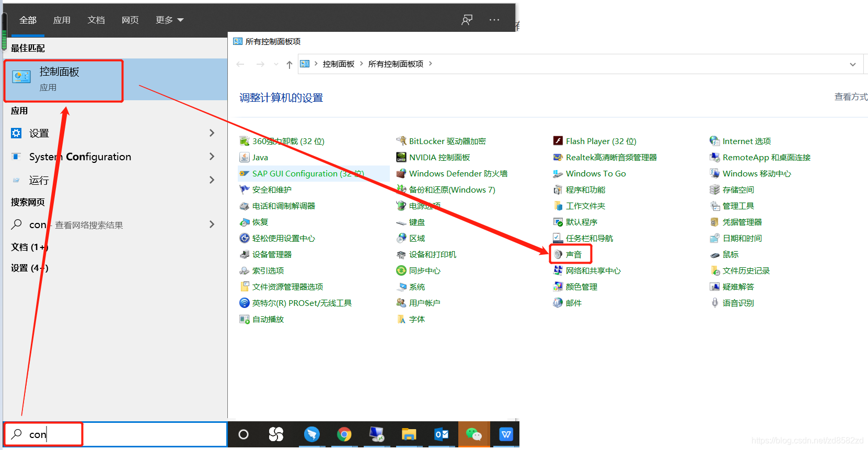This screenshot has width=868, height=450.
Task: Open 日期和时间 item
Action: 736,239
